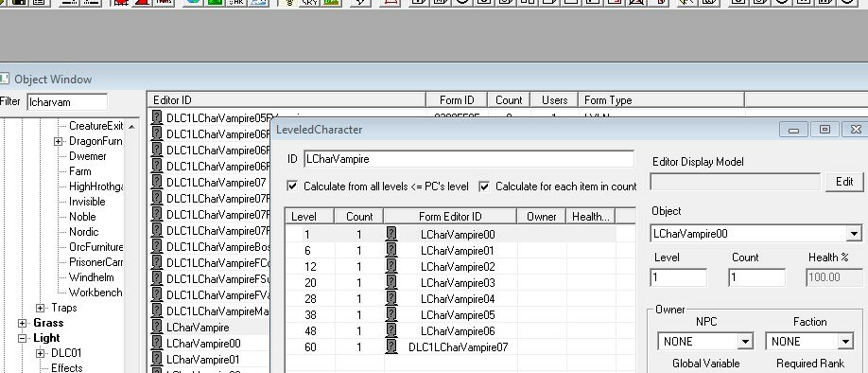Select the PrisonerCarr tree item

95,262
